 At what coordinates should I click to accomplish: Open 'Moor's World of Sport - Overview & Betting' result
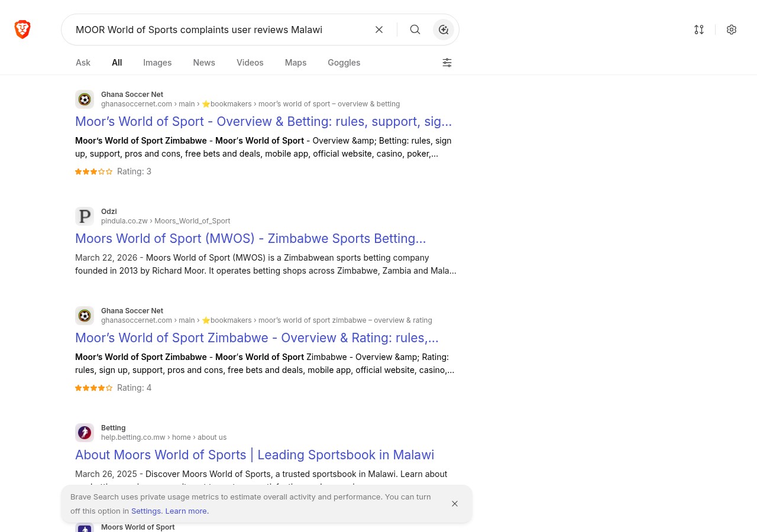(x=263, y=122)
